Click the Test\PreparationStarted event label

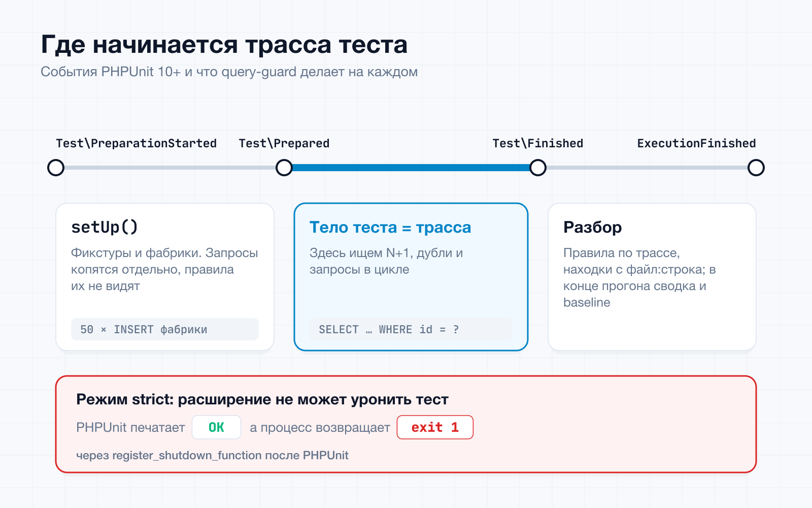[x=137, y=143]
